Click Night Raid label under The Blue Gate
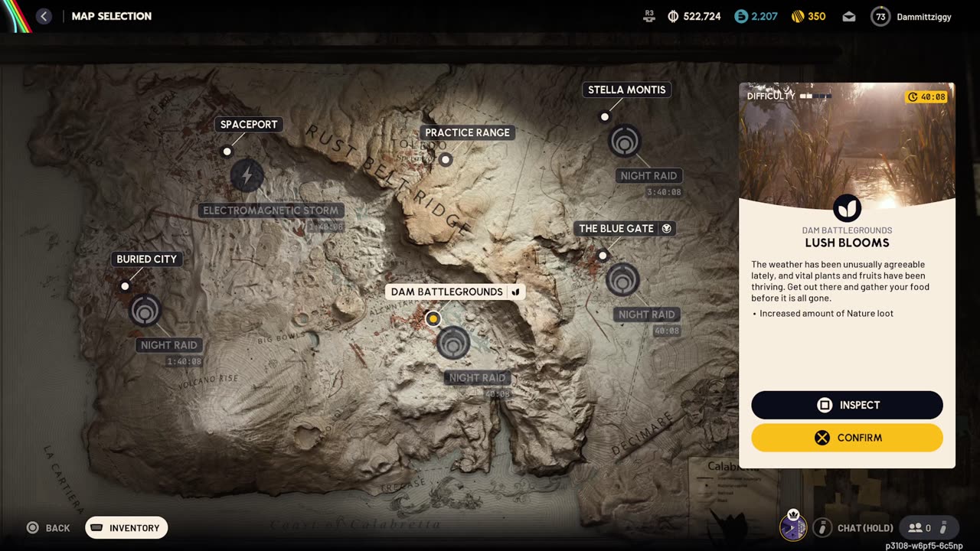980x551 pixels. coord(646,315)
